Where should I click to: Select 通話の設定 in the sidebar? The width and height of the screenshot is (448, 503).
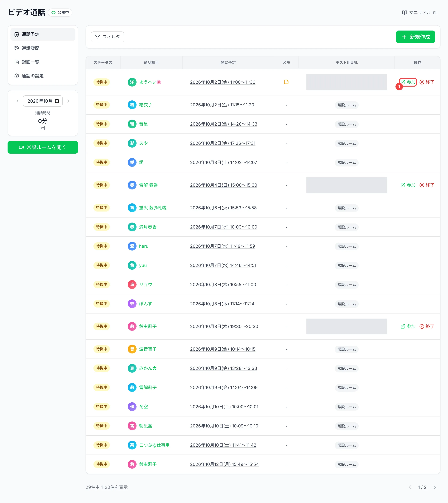[43, 76]
